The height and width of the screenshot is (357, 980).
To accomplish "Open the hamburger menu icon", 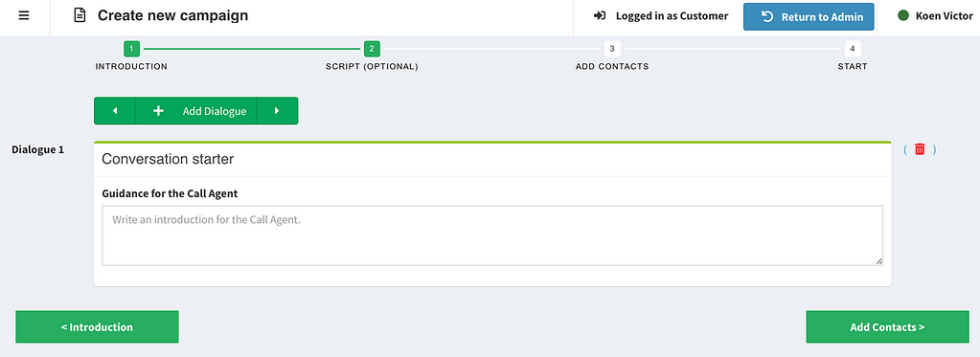I will [24, 15].
